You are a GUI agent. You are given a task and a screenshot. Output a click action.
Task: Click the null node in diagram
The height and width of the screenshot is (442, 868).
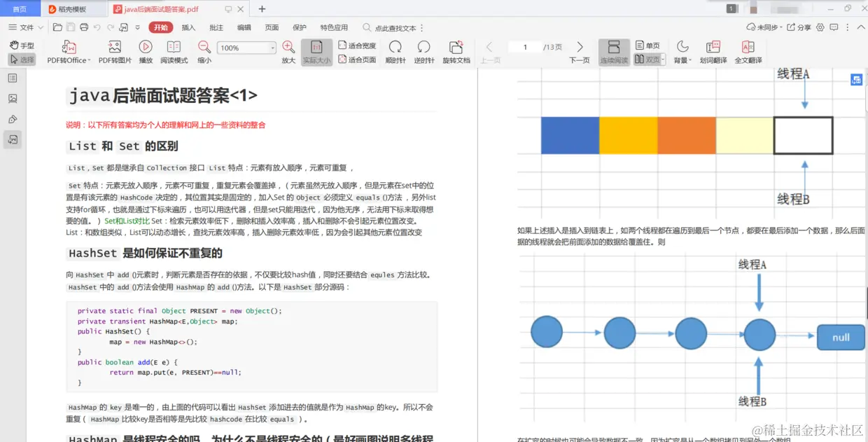click(841, 338)
